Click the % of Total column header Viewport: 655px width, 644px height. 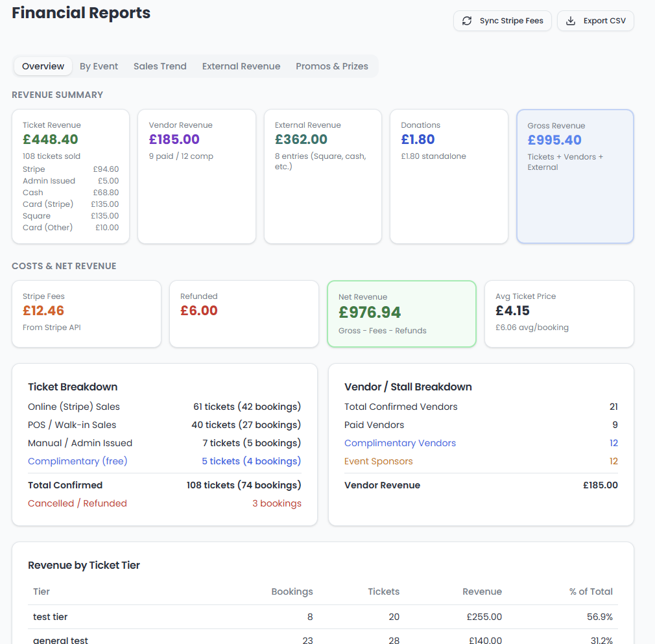[591, 592]
